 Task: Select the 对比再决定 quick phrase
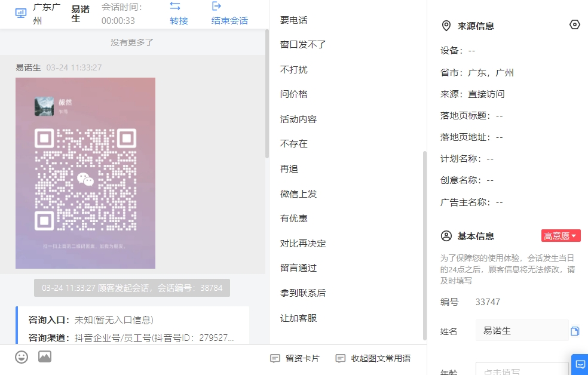303,244
